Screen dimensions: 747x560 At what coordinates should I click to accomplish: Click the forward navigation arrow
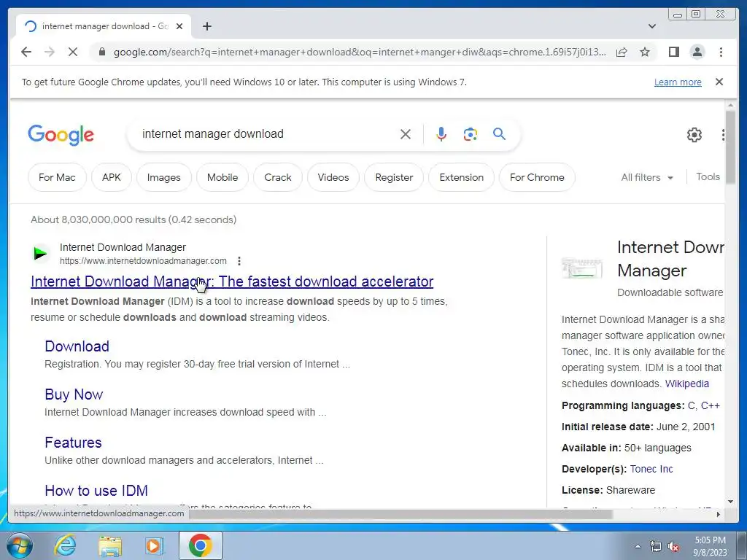coord(50,52)
